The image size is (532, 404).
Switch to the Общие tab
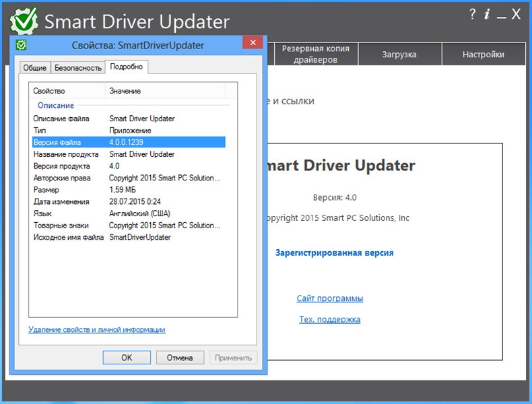click(x=35, y=68)
